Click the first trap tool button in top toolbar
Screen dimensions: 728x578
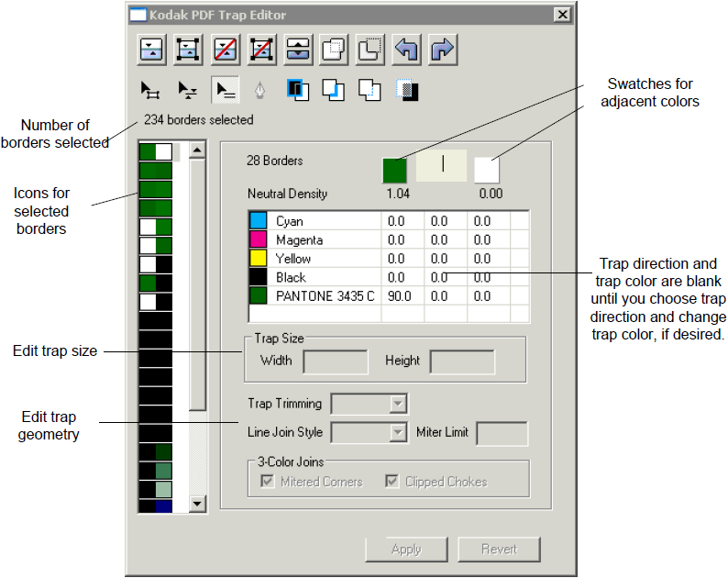point(151,50)
